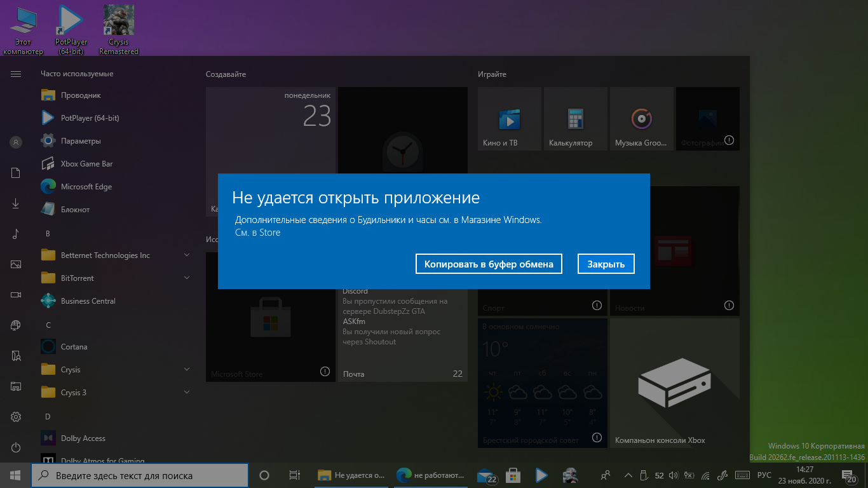Open Mail from the taskbar icon
The image size is (868, 488).
487,475
